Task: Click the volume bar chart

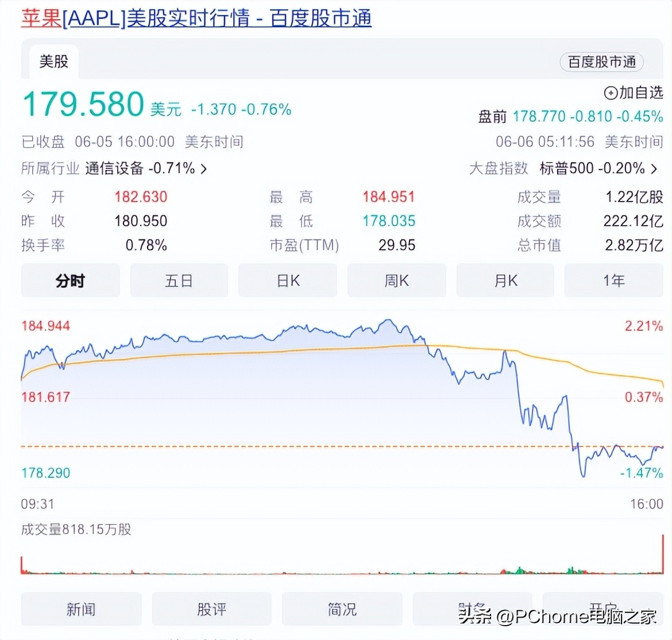Action: (342, 555)
